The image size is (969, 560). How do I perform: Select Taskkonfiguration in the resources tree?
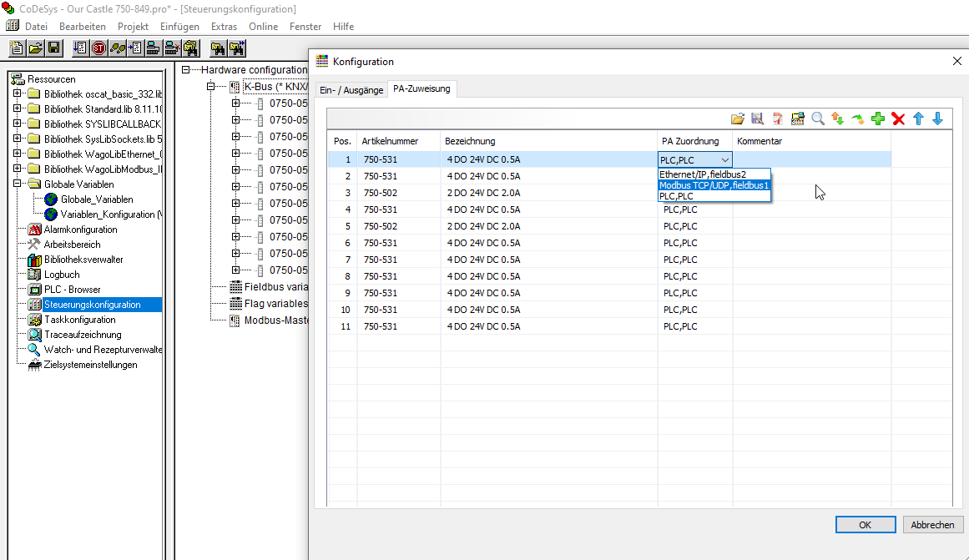tap(80, 320)
